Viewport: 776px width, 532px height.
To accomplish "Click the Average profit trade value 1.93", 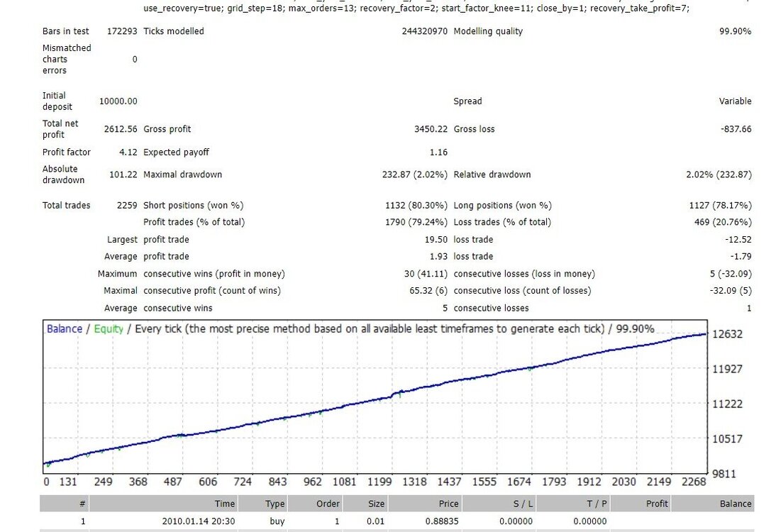I will [438, 256].
